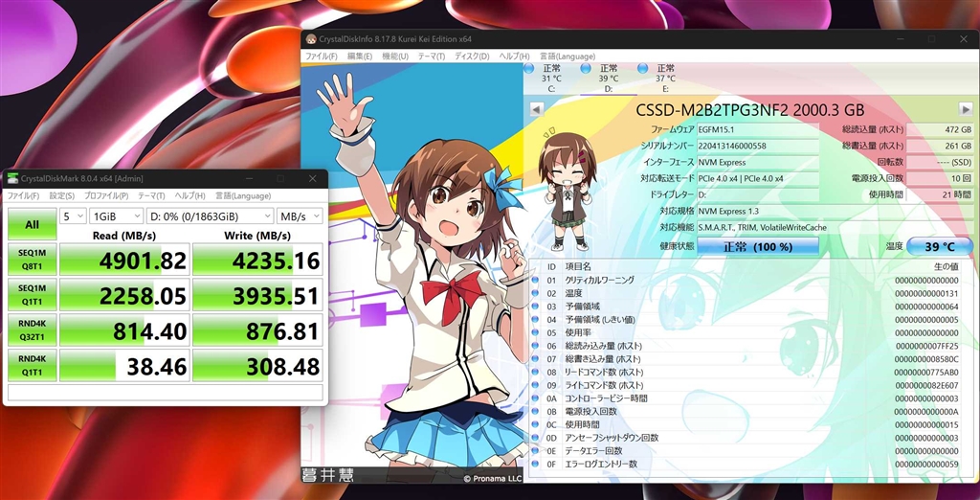Select the total host writes 261 GB field
980x500 pixels.
point(940,146)
